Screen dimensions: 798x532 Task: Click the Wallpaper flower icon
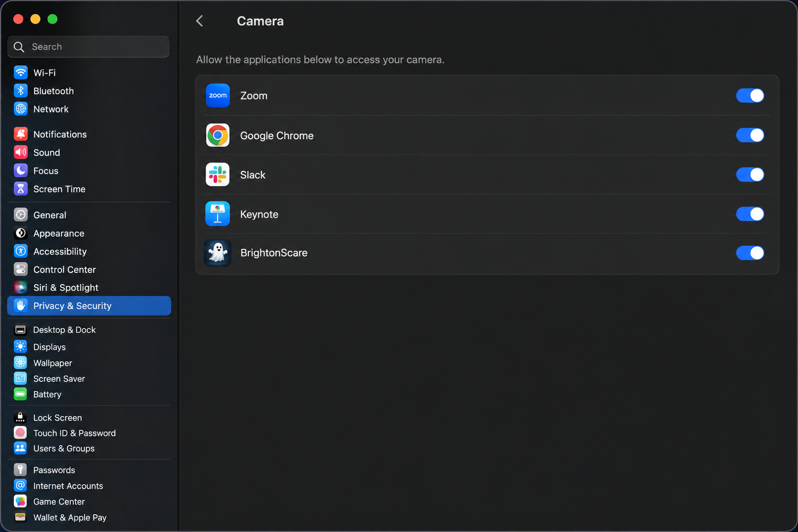point(20,363)
